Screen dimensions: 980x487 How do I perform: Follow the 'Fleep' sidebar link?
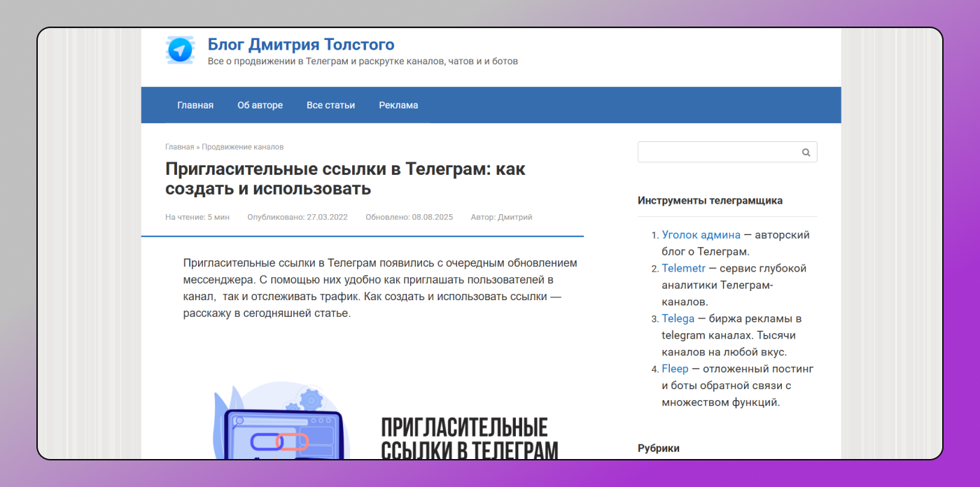point(675,369)
